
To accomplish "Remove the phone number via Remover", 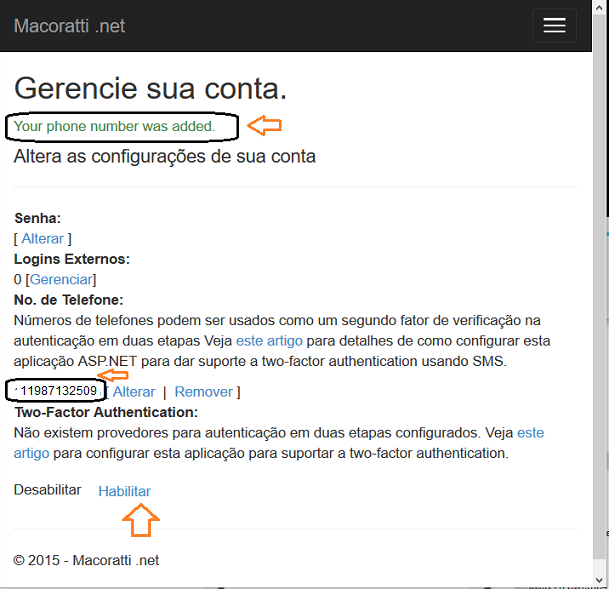I will (204, 392).
